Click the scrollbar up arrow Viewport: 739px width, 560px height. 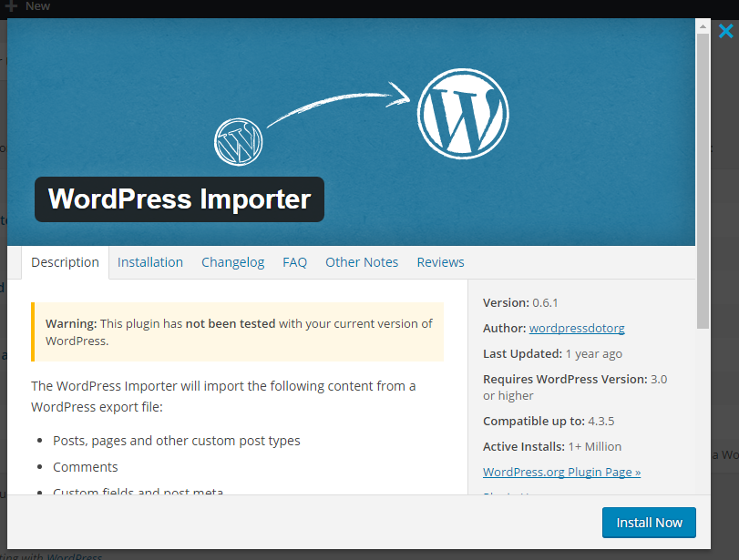point(703,26)
